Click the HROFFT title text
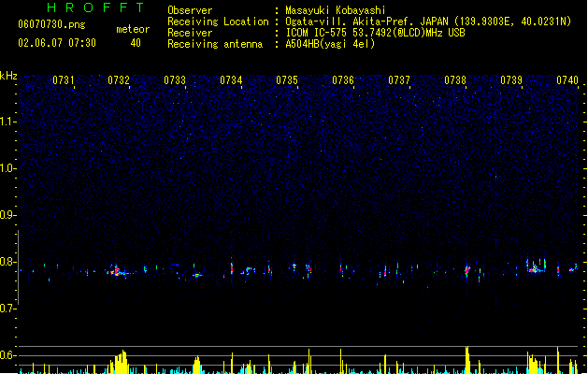 (95, 7)
